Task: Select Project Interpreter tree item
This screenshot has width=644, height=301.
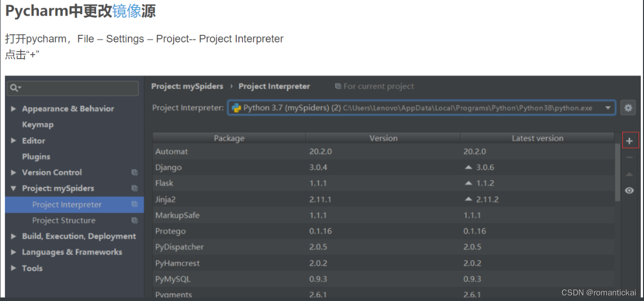Action: tap(74, 205)
